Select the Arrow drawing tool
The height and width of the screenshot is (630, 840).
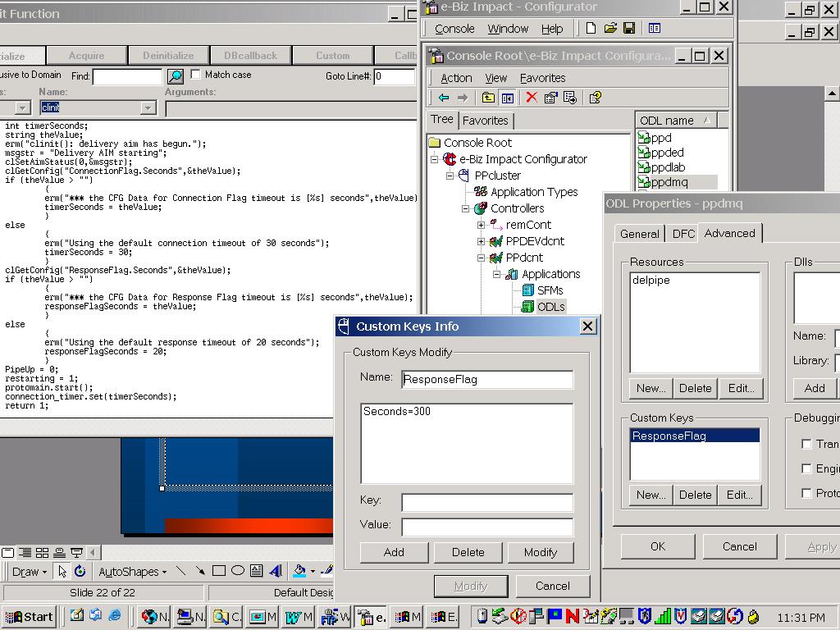coord(200,571)
